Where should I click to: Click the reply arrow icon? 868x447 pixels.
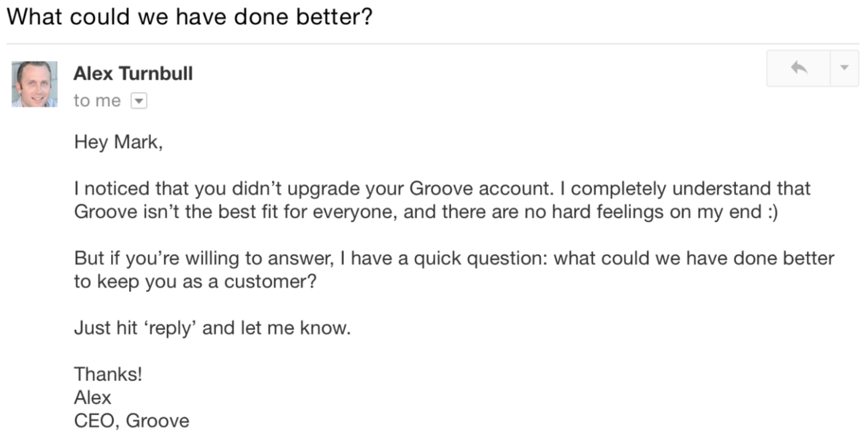[799, 68]
